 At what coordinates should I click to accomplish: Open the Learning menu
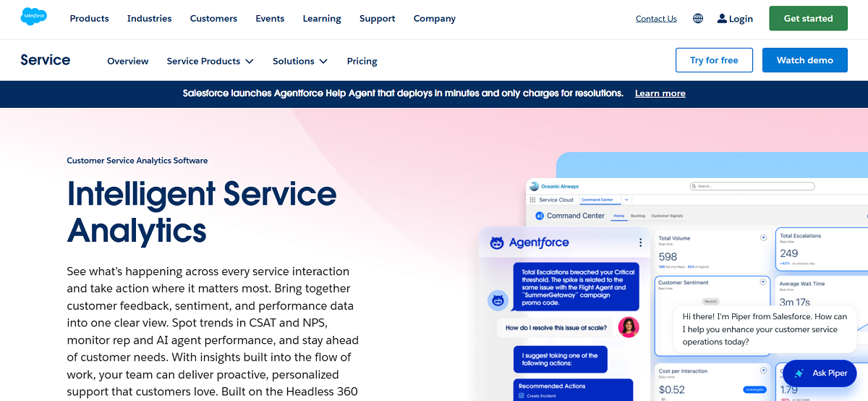pos(322,19)
